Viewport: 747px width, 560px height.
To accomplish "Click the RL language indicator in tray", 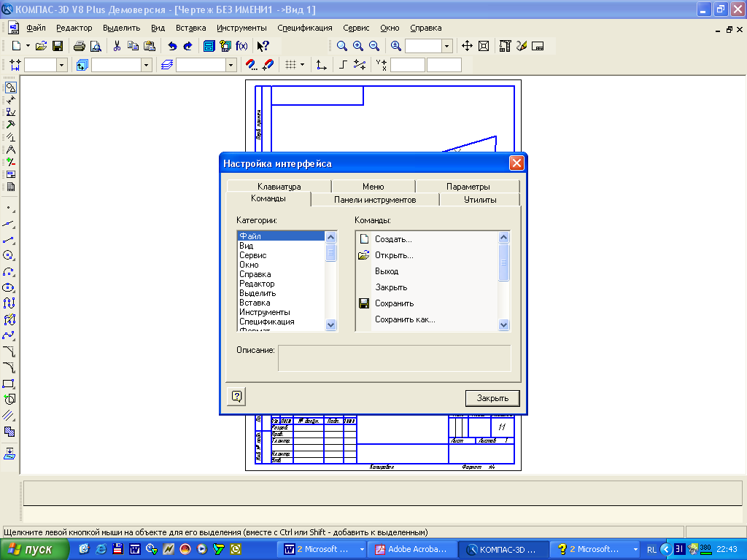I will (651, 550).
